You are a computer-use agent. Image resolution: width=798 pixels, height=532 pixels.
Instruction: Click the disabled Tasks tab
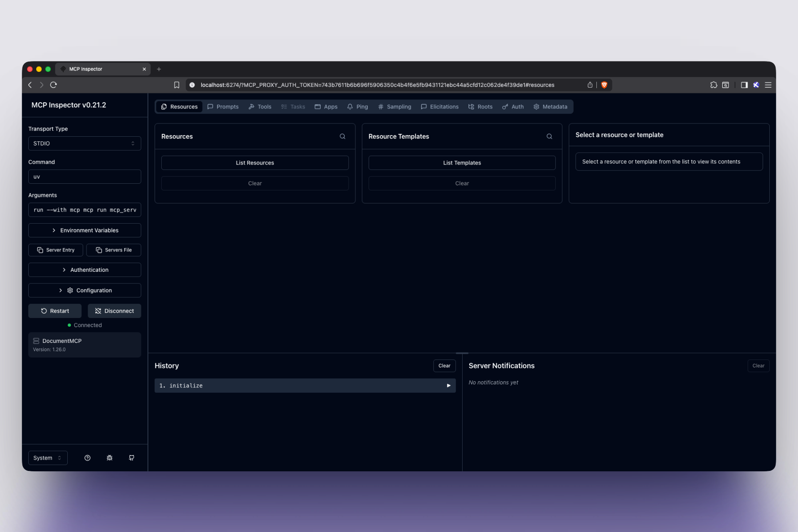pos(293,107)
